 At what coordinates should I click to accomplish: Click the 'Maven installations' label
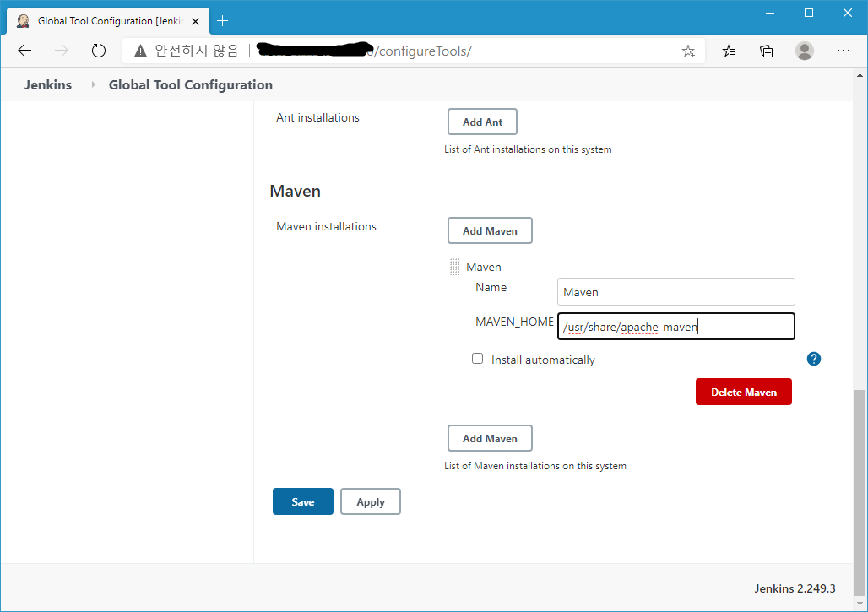326,226
